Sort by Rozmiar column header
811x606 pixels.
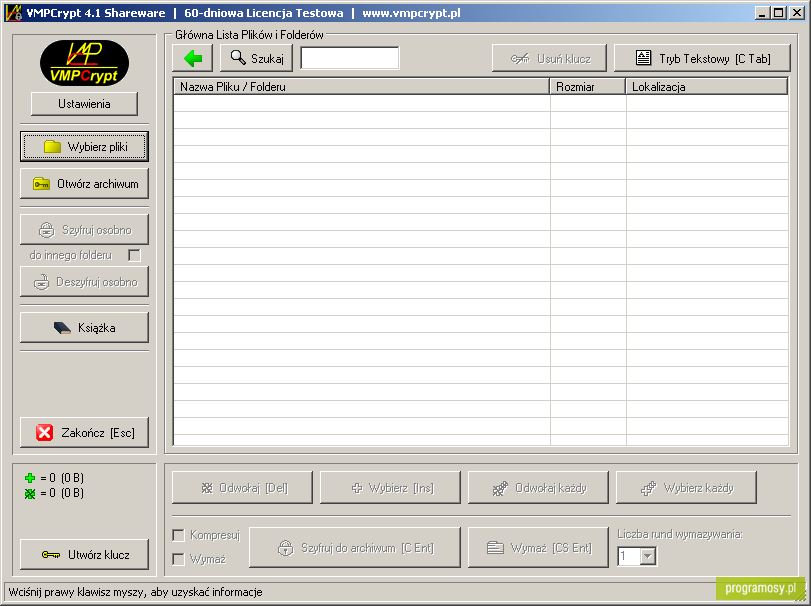pos(588,87)
